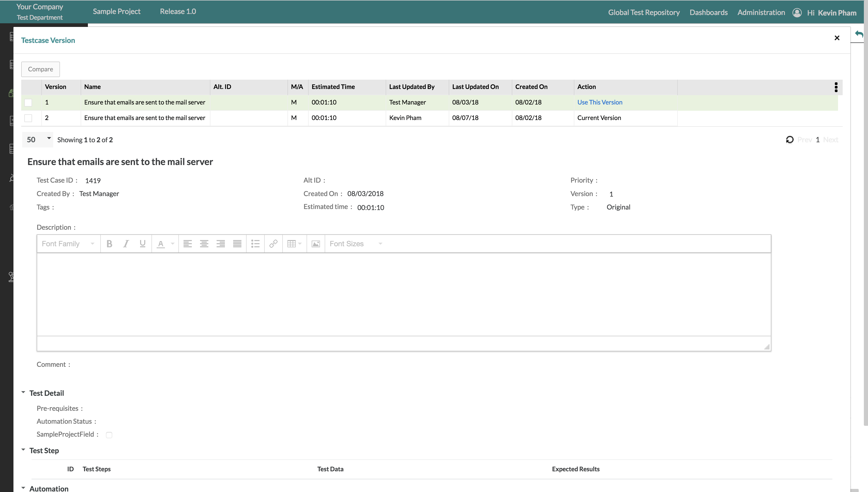Insert image in description editor
The height and width of the screenshot is (492, 868).
pyautogui.click(x=316, y=244)
